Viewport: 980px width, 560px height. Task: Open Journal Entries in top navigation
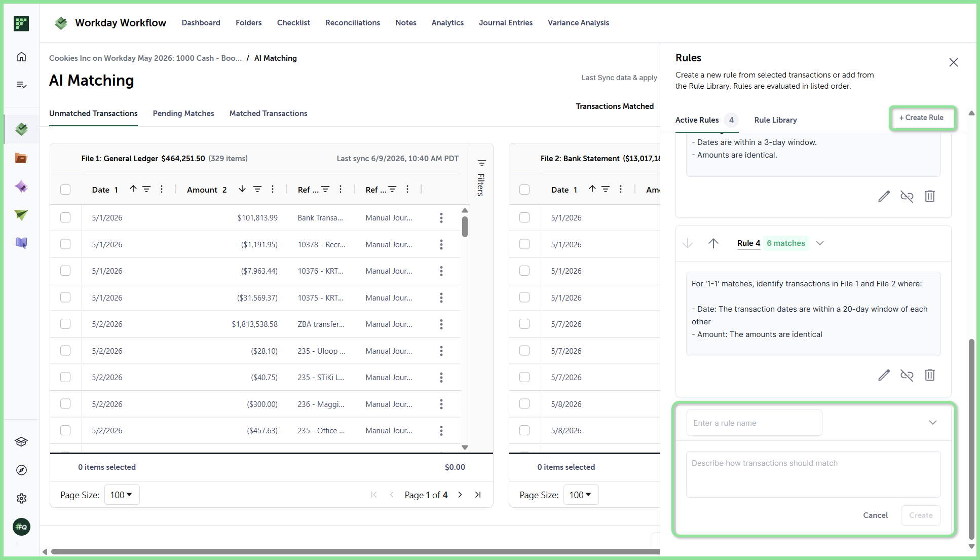point(506,23)
